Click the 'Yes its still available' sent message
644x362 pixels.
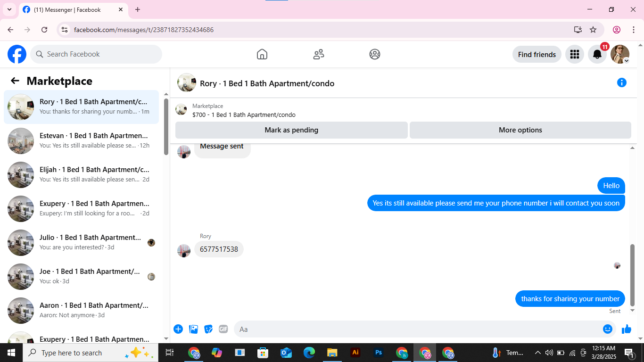coord(496,203)
